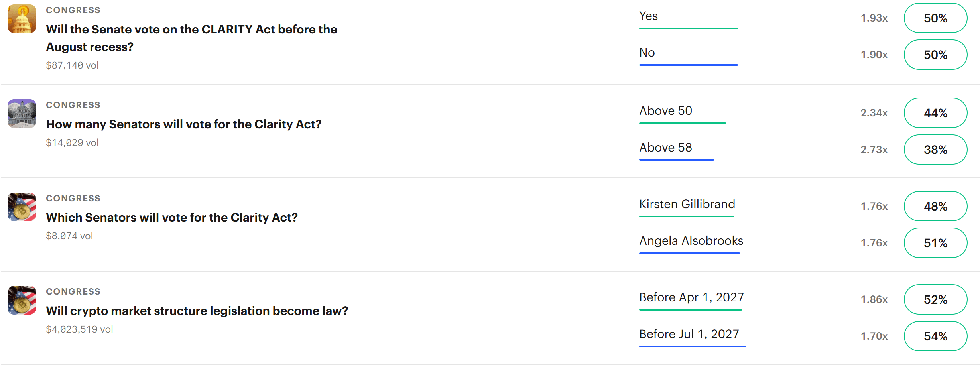Click the Angela Alsobrooks outcome label
Screen dimensions: 980x366
click(691, 241)
